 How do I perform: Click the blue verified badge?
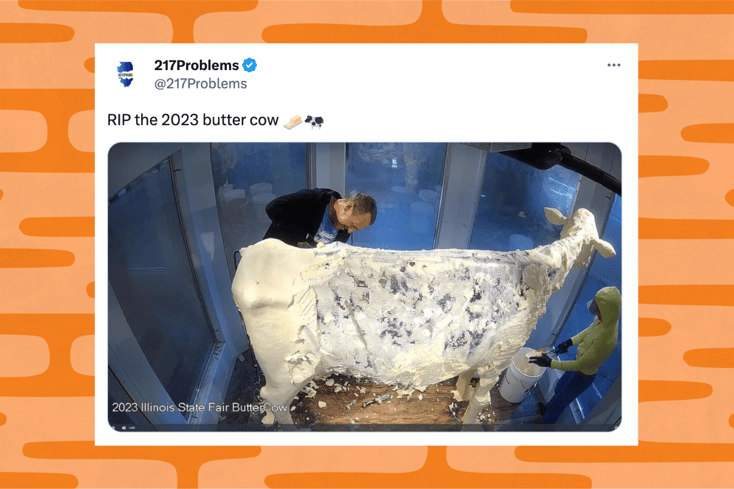[250, 65]
